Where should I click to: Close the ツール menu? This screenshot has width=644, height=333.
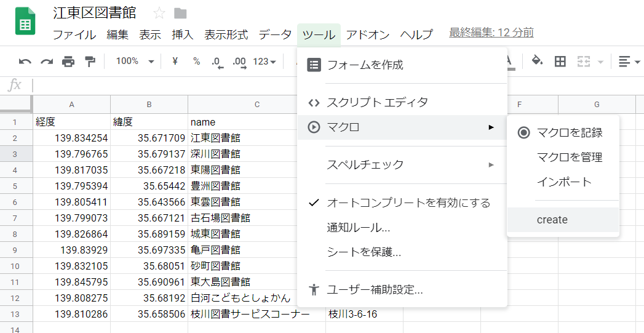click(x=319, y=34)
